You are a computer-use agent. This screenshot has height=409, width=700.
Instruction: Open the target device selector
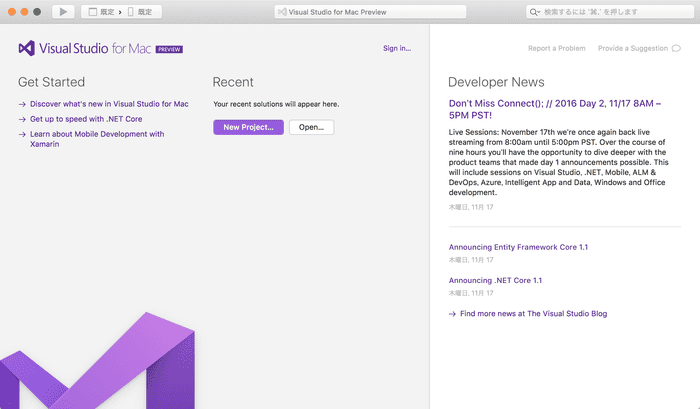pos(139,12)
